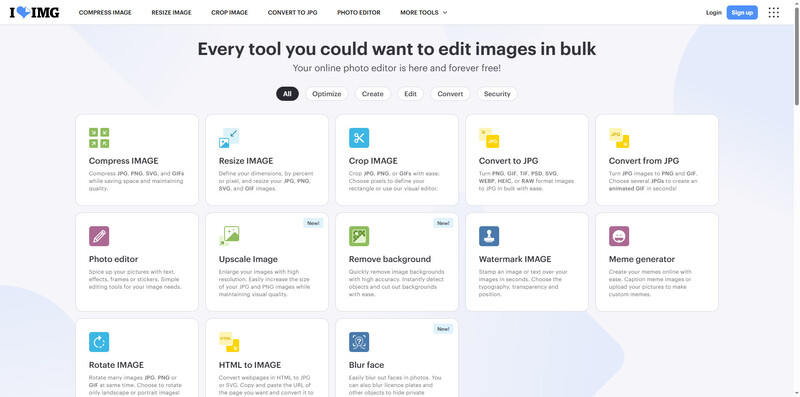Click the Upscale Image icon
The width and height of the screenshot is (800, 397).
pos(229,236)
